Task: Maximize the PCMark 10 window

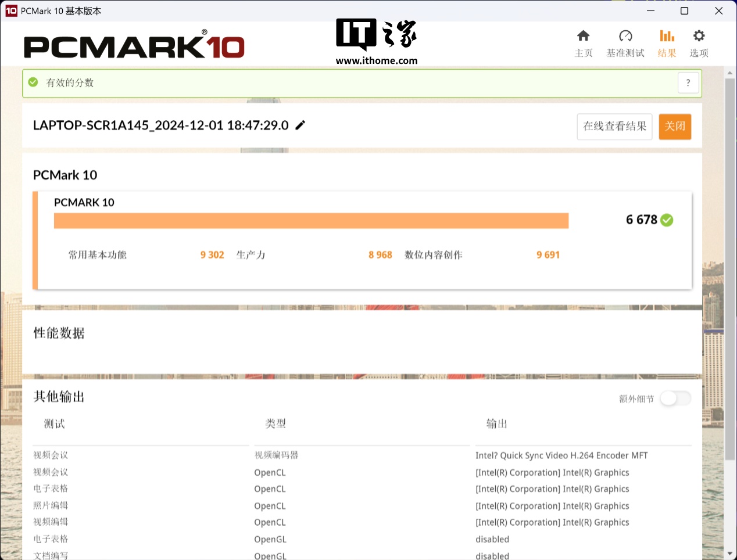Action: pos(684,10)
